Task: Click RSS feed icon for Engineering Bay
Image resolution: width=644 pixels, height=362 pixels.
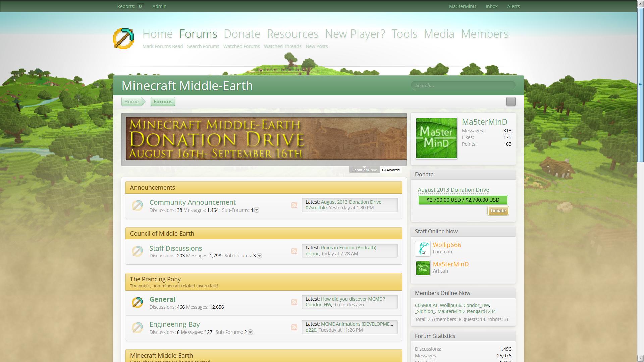Action: click(x=294, y=327)
